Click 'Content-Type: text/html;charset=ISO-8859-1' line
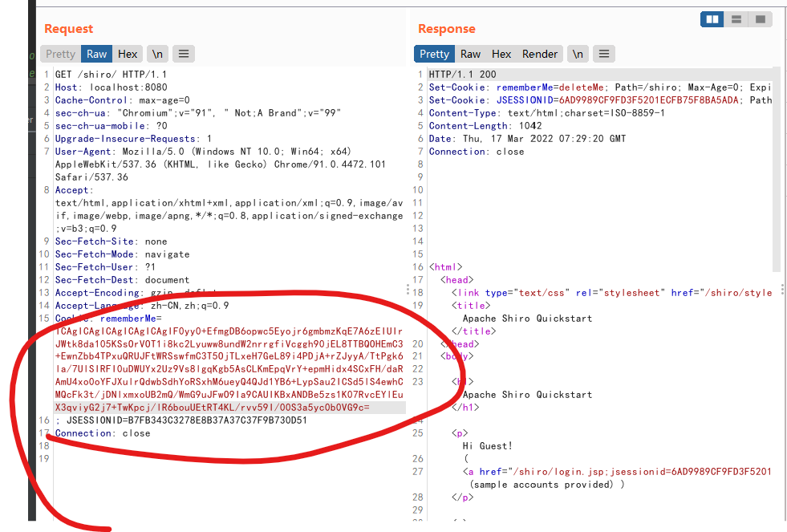 (546, 113)
